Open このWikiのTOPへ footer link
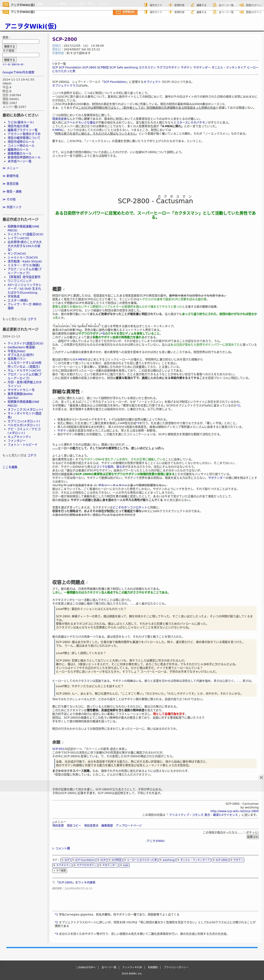 [x=85, y=967]
